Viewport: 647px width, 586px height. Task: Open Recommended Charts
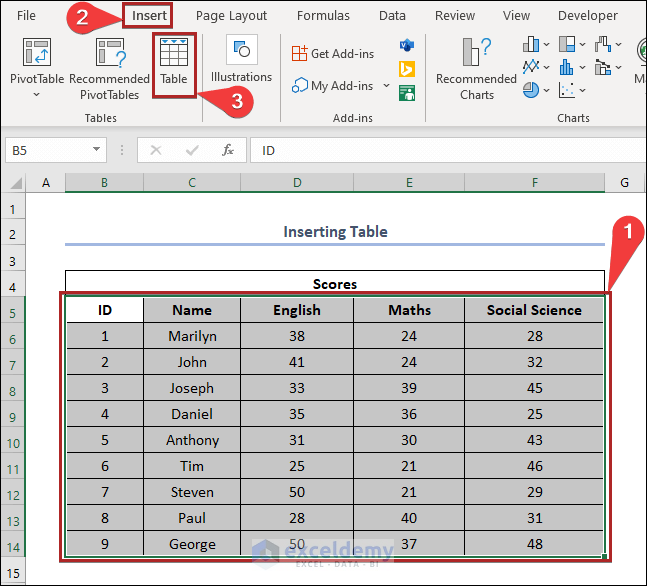pos(476,69)
